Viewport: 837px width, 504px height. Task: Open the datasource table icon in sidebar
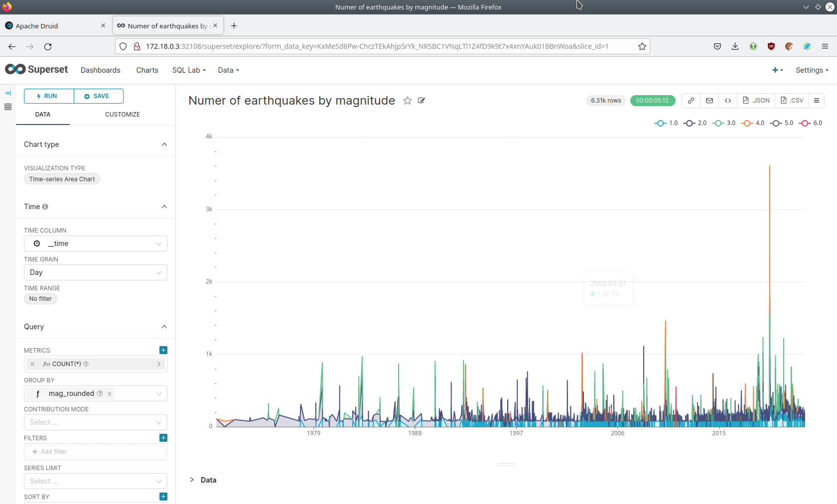pyautogui.click(x=8, y=107)
